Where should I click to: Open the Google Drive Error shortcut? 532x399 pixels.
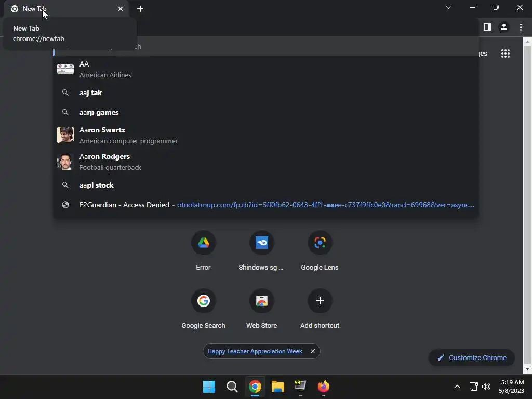coord(203,251)
